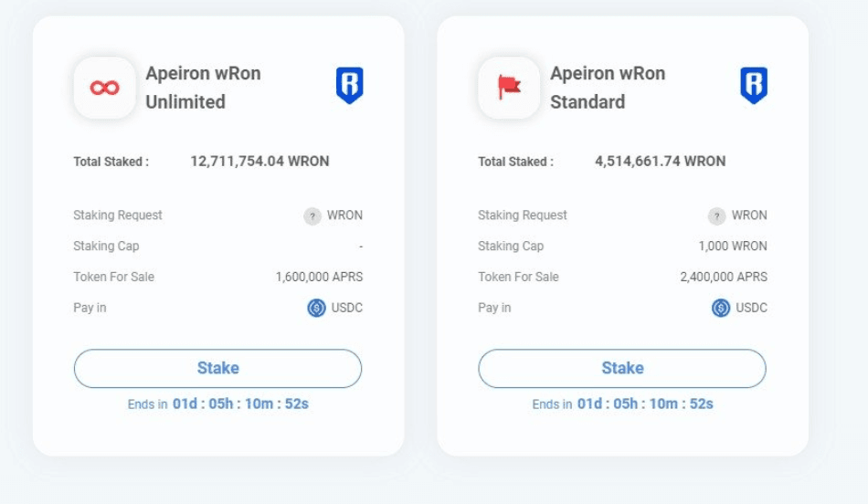868x504 pixels.
Task: Click the 4,514,661.74 WRON total staked value
Action: [660, 161]
